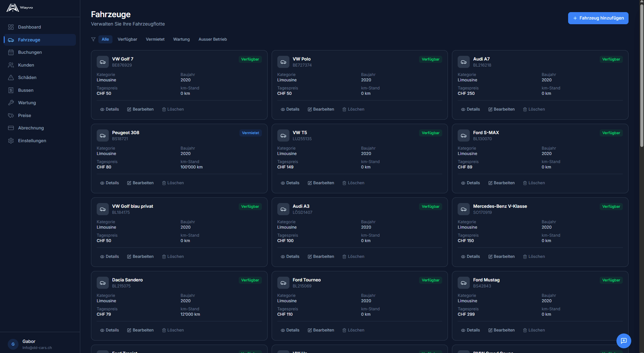Click Gabor's user avatar

(13, 344)
